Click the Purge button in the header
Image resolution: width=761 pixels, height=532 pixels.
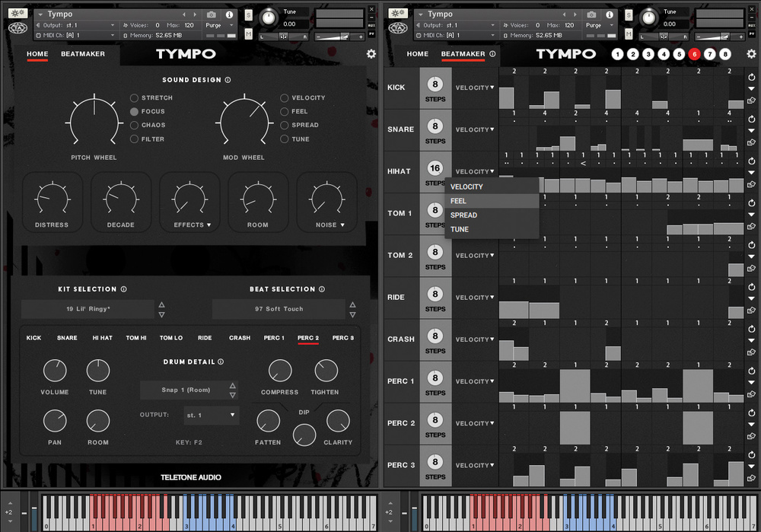coord(214,27)
